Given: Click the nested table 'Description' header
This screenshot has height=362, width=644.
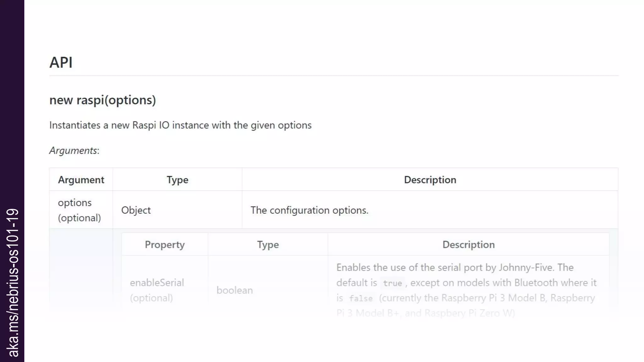Looking at the screenshot, I should [x=468, y=244].
